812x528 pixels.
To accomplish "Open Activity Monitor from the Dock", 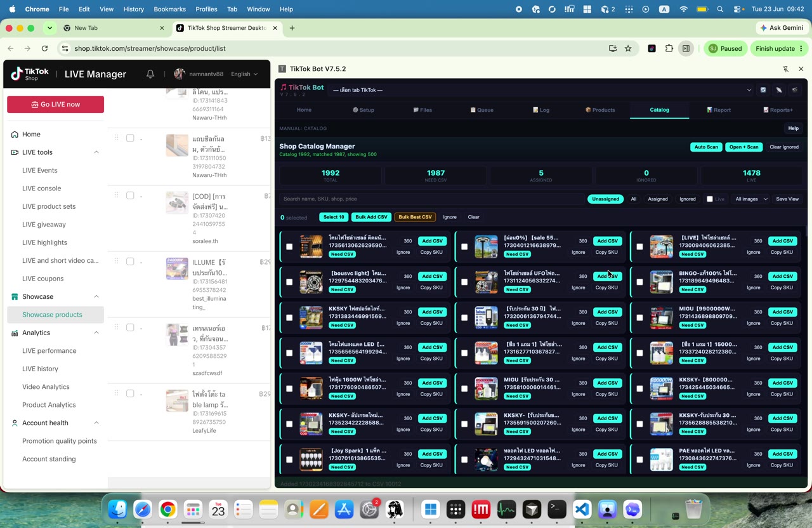I will click(506, 509).
